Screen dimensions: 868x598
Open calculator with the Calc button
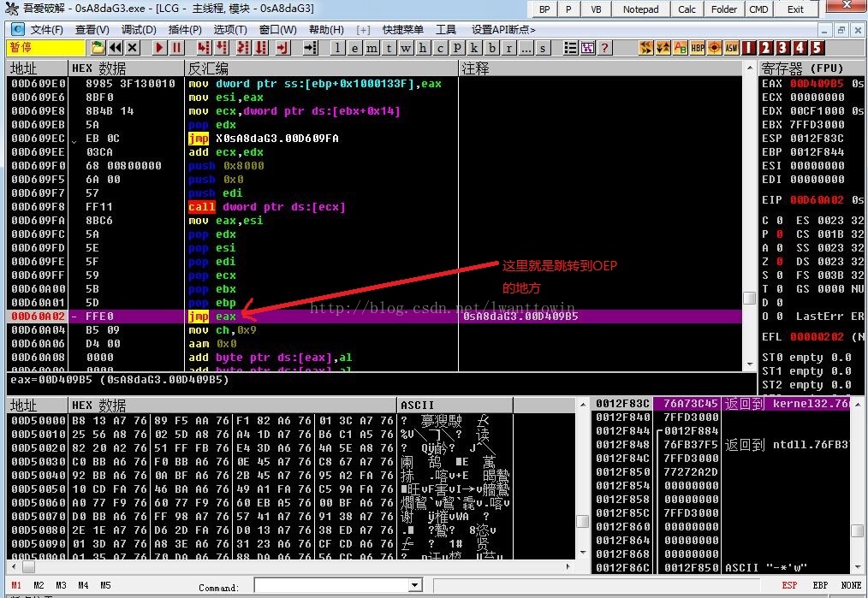click(x=687, y=9)
